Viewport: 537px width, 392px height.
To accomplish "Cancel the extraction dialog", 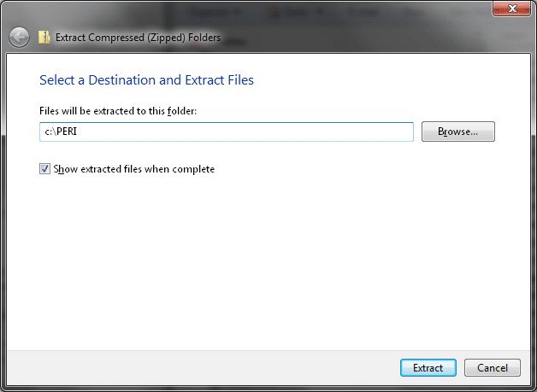I will [493, 368].
